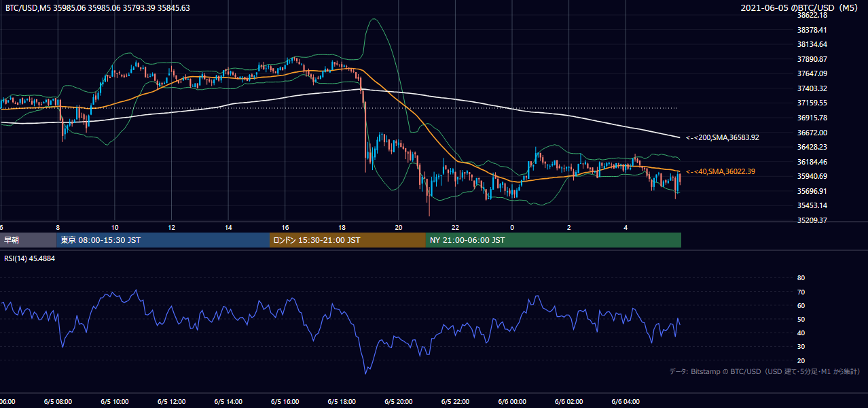
Task: Select the 200 SMA 36583.92 label
Action: (723, 137)
